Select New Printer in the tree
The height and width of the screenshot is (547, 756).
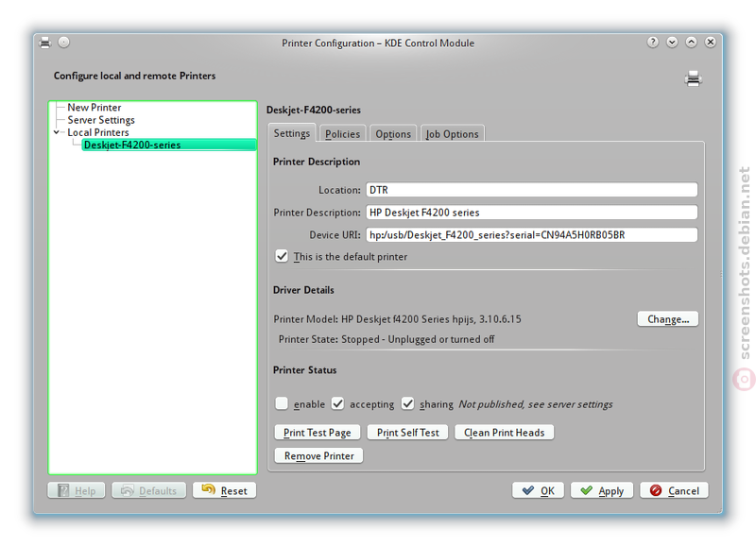(x=94, y=108)
